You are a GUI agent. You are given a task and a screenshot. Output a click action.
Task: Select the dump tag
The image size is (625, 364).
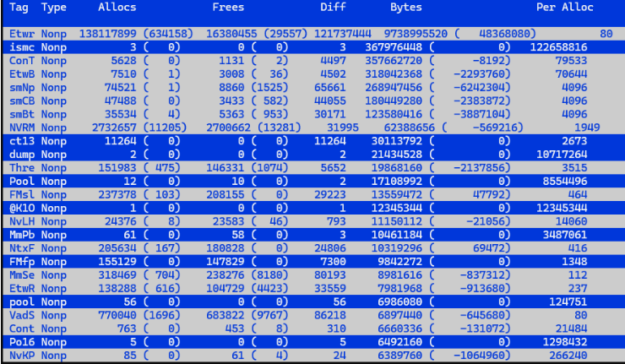click(22, 155)
